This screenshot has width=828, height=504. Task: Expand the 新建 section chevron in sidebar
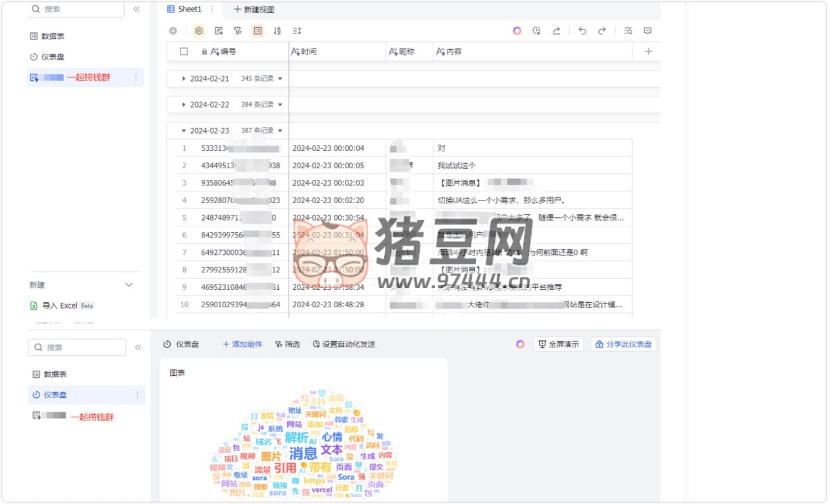[x=129, y=285]
